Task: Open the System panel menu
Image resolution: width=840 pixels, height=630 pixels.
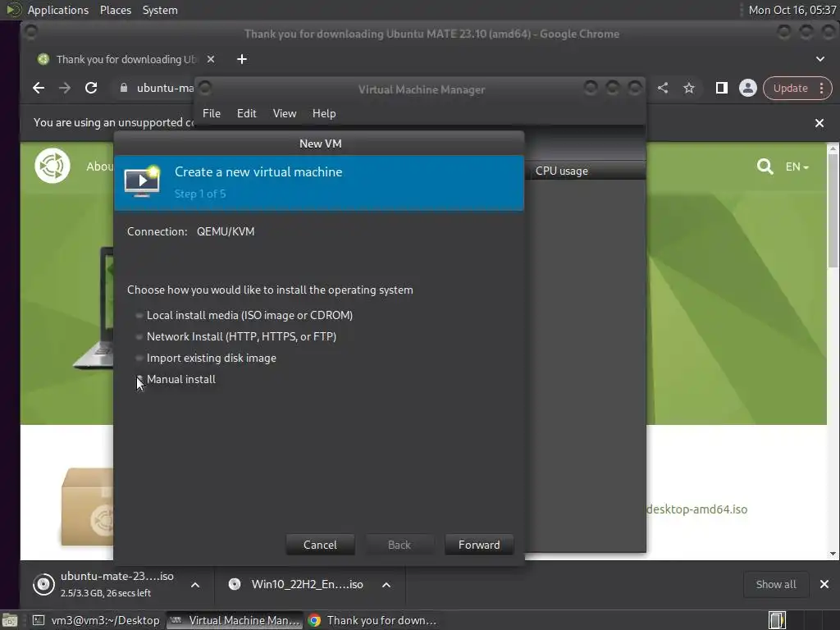Action: tap(160, 10)
